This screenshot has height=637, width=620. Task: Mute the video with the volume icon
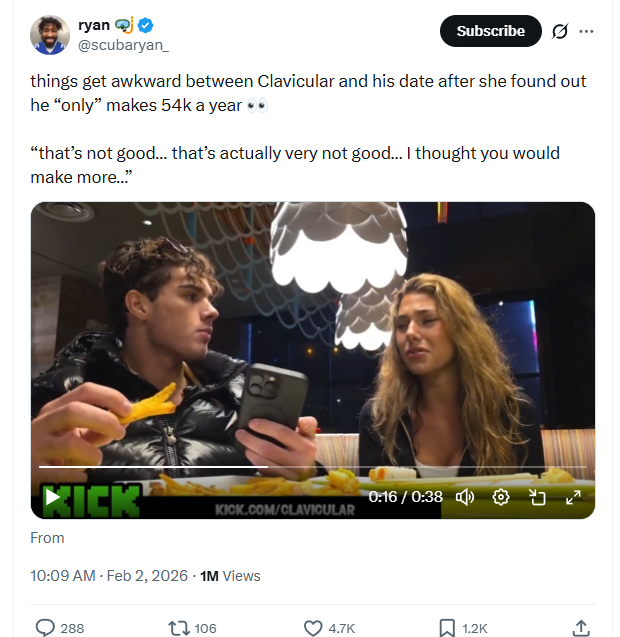[x=465, y=497]
